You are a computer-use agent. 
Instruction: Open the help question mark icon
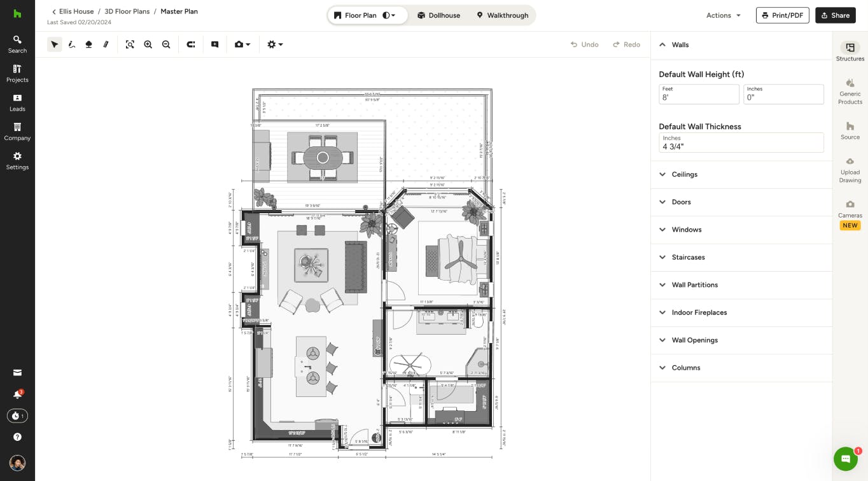click(x=17, y=437)
